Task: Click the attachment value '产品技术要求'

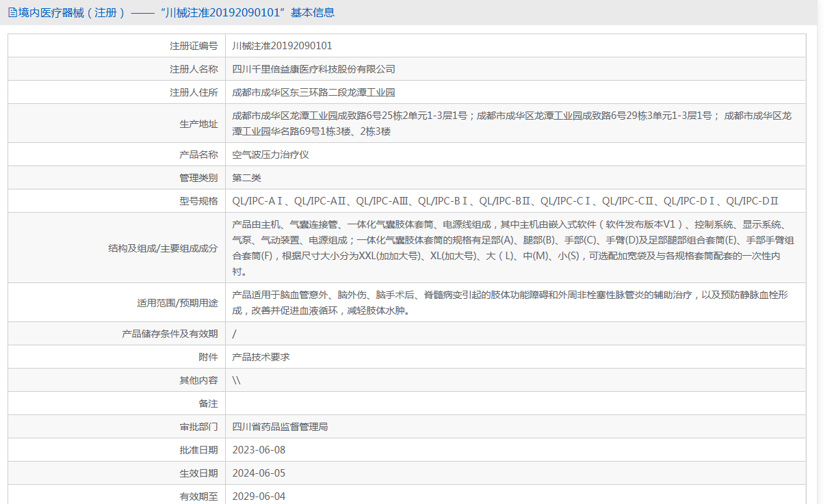Action: [261, 357]
